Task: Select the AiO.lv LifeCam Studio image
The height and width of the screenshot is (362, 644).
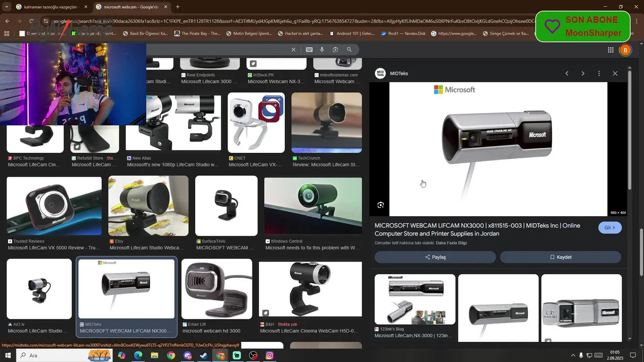Action: tap(39, 289)
